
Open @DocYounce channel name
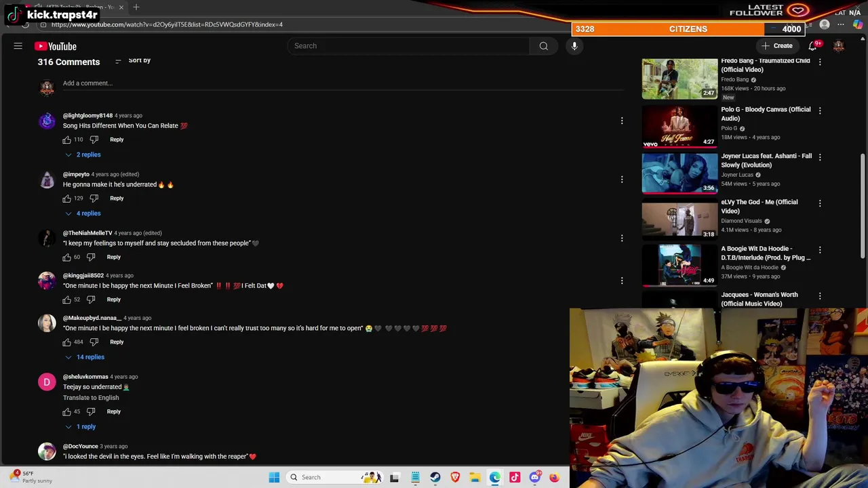click(x=81, y=447)
